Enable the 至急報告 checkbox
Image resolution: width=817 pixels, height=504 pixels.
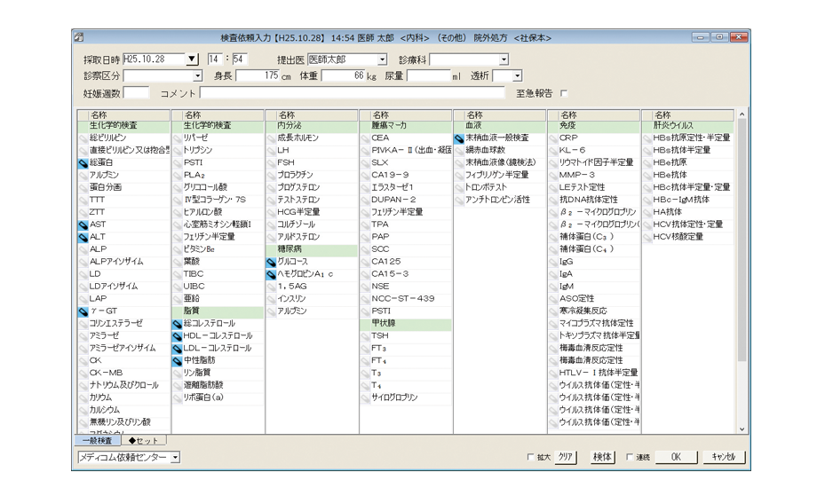tap(563, 93)
